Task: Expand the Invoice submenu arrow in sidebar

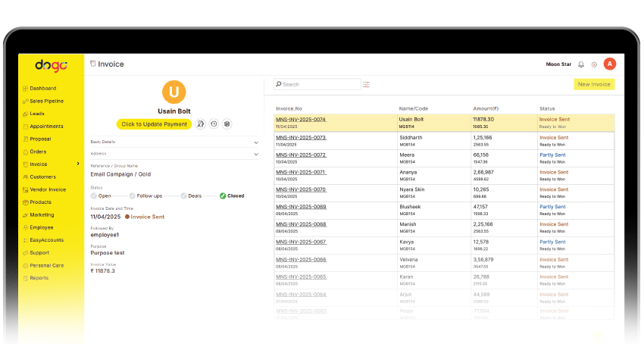Action: [78, 164]
